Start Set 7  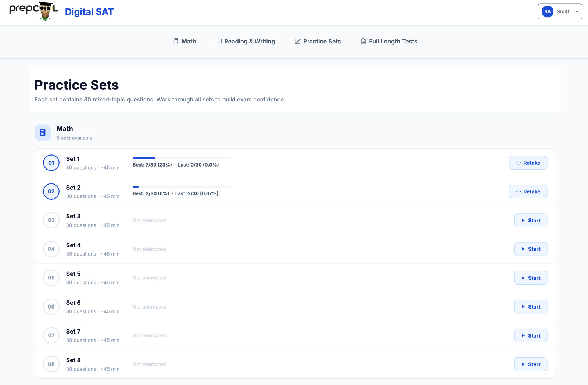point(531,335)
